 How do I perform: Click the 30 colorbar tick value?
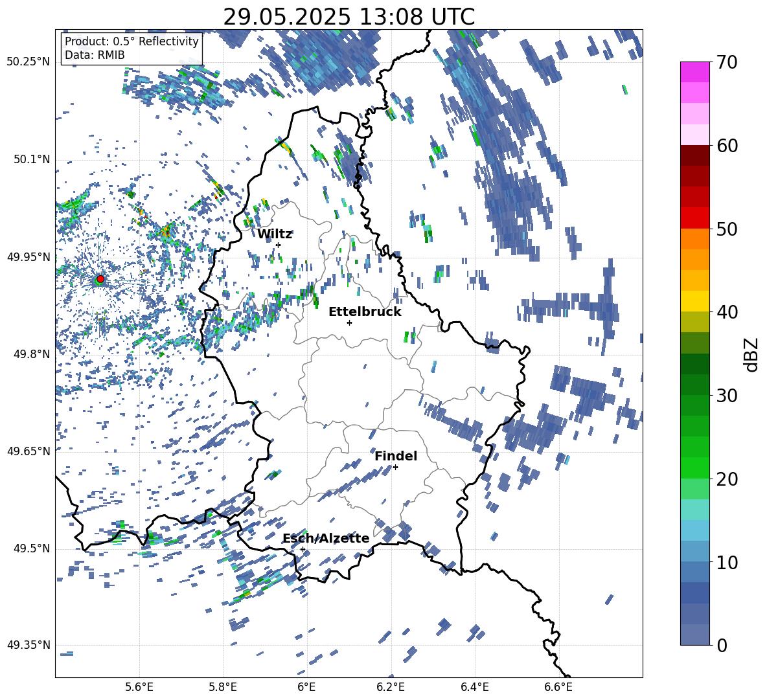point(727,396)
